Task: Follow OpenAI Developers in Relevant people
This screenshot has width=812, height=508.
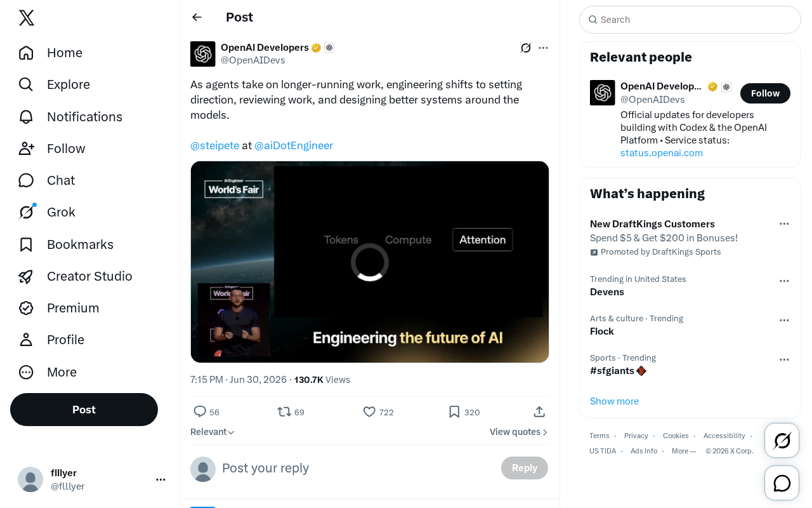Action: pyautogui.click(x=765, y=93)
